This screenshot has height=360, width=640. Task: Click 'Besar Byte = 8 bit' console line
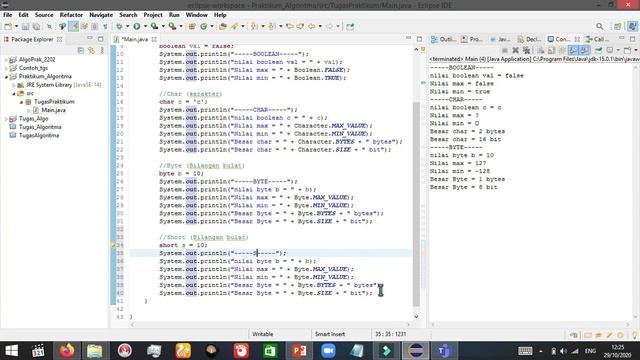pyautogui.click(x=463, y=187)
